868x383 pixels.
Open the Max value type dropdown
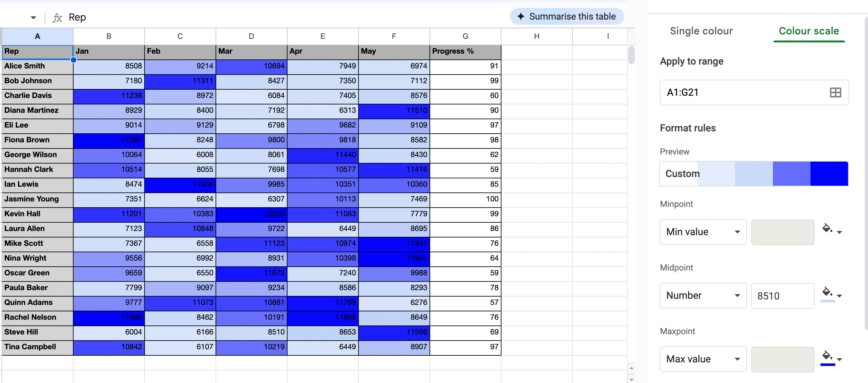703,359
